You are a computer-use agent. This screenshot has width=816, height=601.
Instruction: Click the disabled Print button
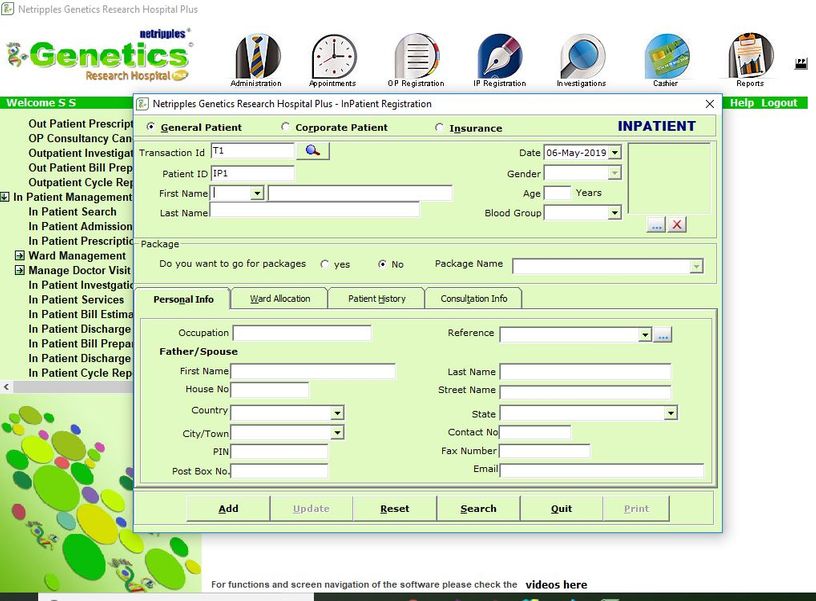pos(636,508)
